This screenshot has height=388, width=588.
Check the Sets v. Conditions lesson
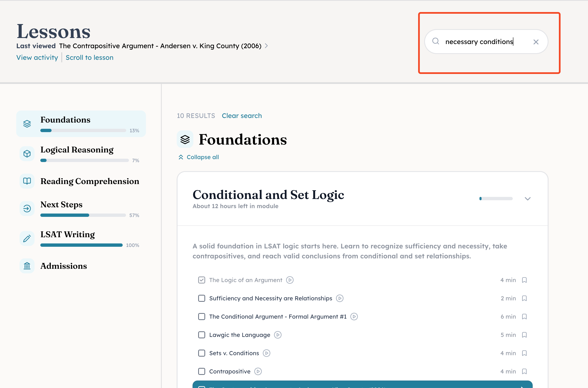(x=202, y=353)
